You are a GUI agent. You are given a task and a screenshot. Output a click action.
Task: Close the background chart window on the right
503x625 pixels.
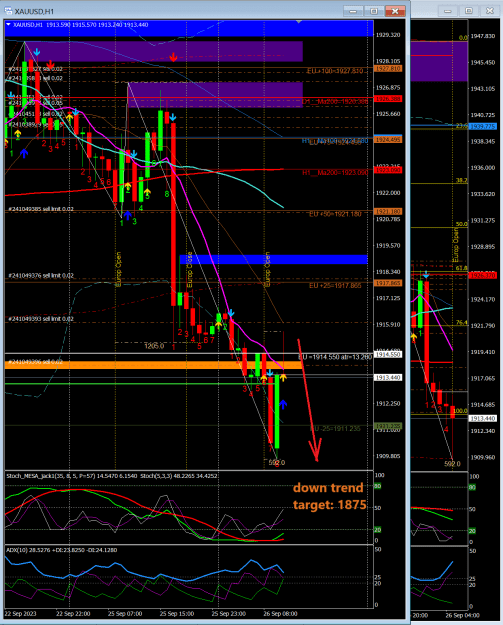[490, 11]
